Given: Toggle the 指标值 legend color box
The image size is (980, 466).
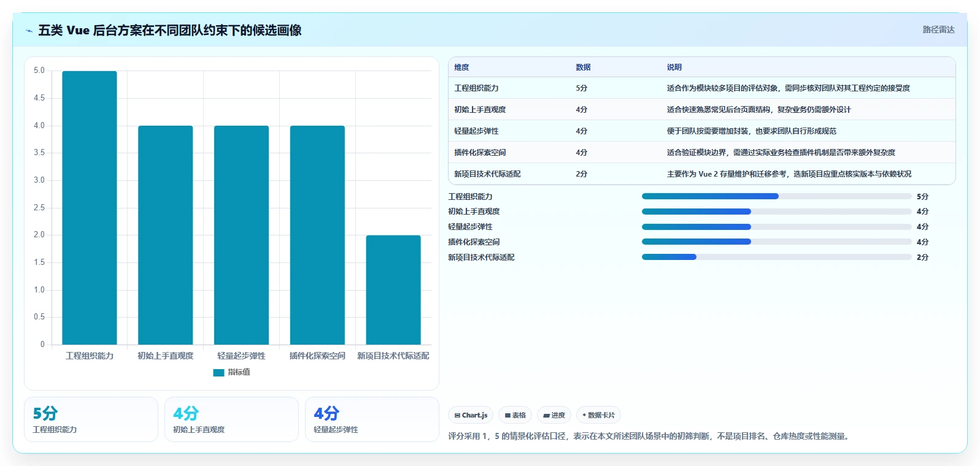Looking at the screenshot, I should point(218,372).
